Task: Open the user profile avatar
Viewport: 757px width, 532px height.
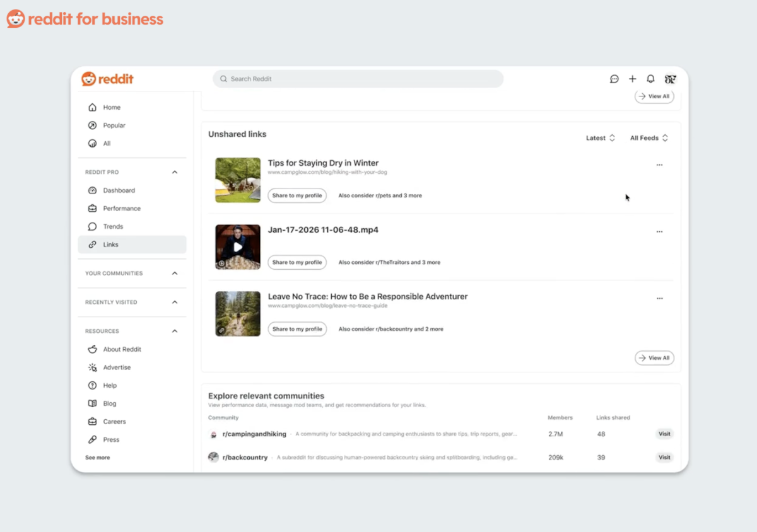Action: (670, 79)
